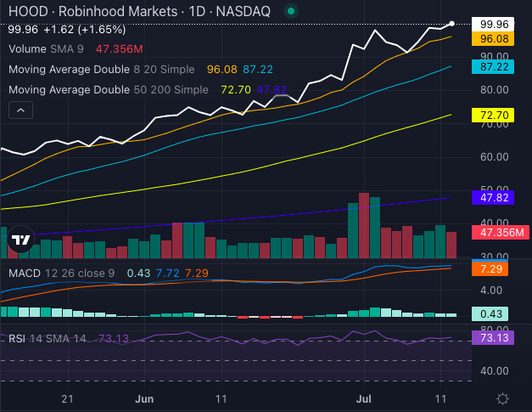This screenshot has width=532, height=412.
Task: Click the MACD 12 26 indicator label
Action: pos(61,273)
